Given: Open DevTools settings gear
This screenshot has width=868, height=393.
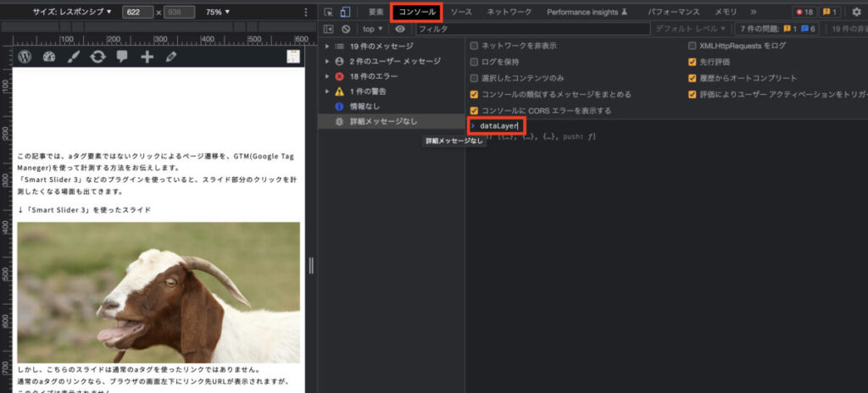Looking at the screenshot, I should 855,12.
